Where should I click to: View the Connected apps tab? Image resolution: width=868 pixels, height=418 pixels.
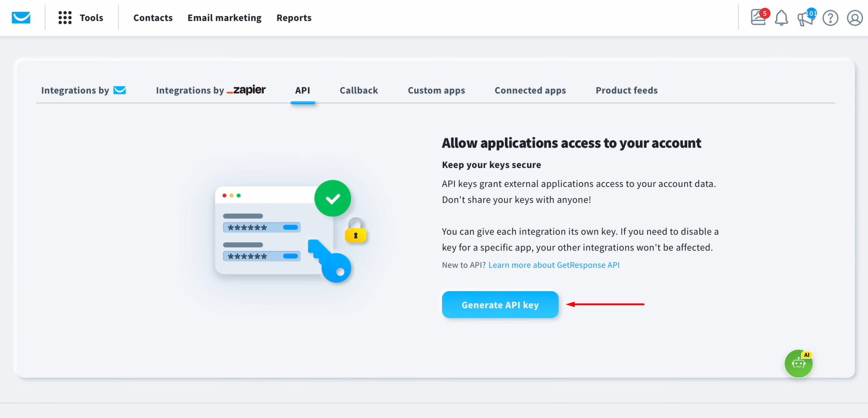[x=530, y=90]
